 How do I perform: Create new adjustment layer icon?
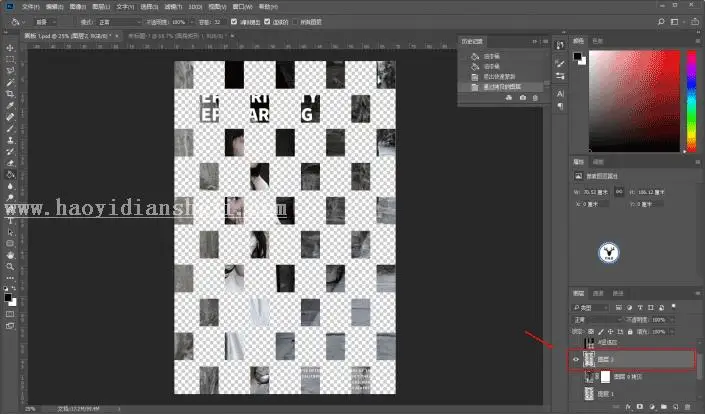[652, 407]
